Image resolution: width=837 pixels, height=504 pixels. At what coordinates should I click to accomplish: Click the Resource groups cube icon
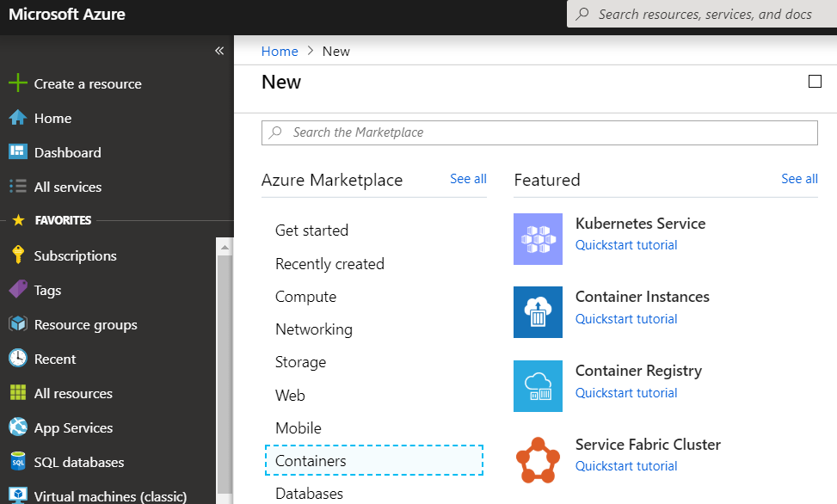point(17,324)
